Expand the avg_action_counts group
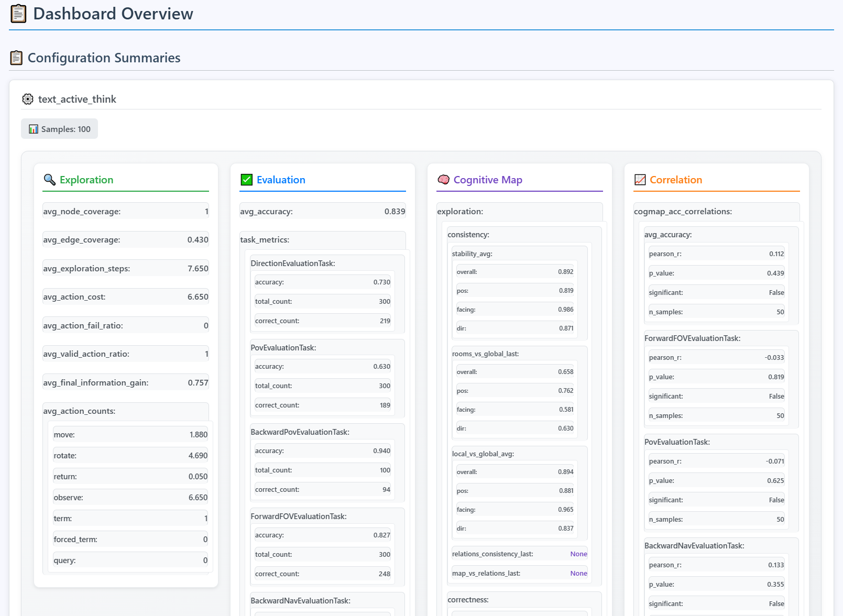843x616 pixels. pyautogui.click(x=79, y=411)
